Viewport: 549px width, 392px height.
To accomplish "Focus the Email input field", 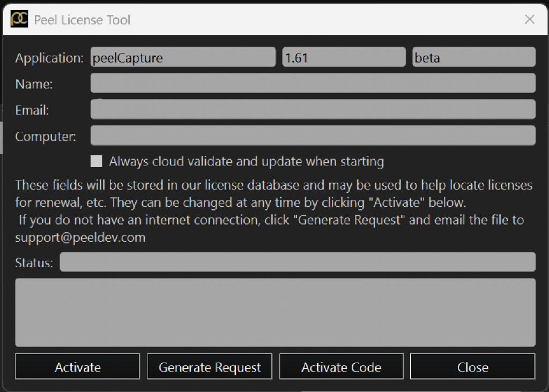I will tap(313, 109).
